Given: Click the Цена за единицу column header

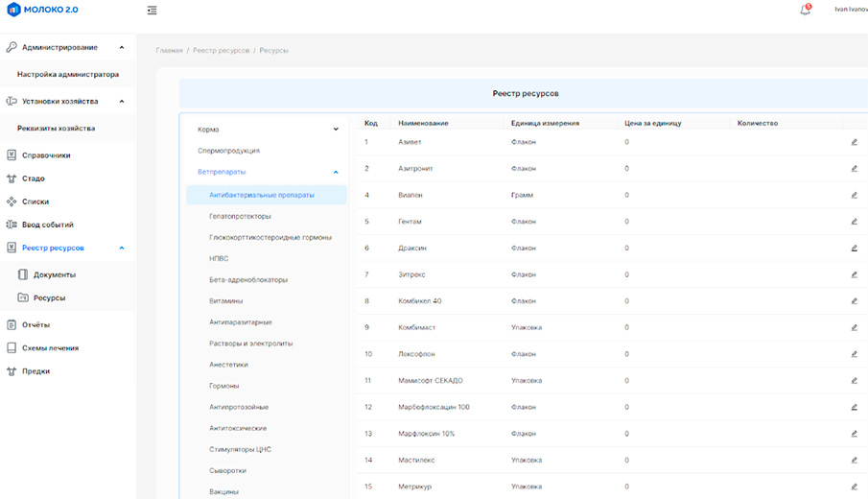Looking at the screenshot, I should [x=653, y=123].
